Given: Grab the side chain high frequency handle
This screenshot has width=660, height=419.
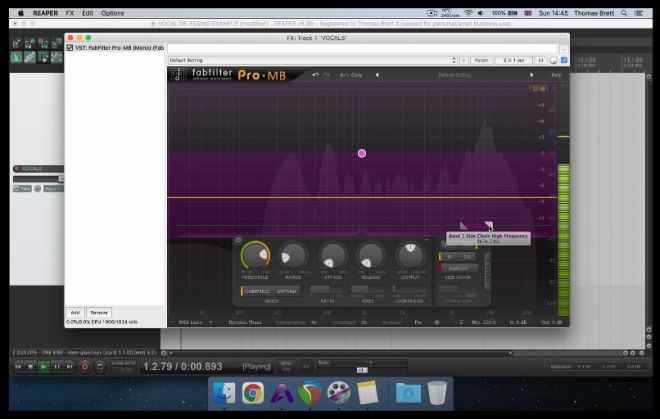Looking at the screenshot, I should point(488,225).
